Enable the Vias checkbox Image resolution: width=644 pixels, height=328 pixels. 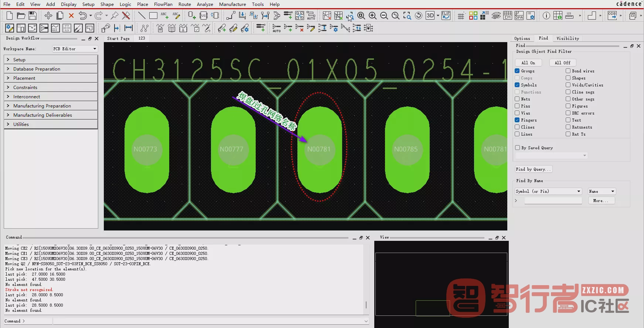coord(517,113)
